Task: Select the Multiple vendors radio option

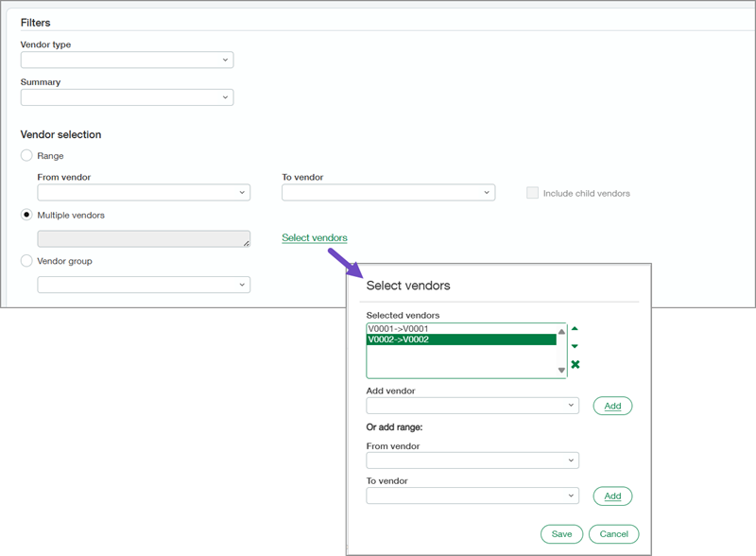Action: click(26, 215)
